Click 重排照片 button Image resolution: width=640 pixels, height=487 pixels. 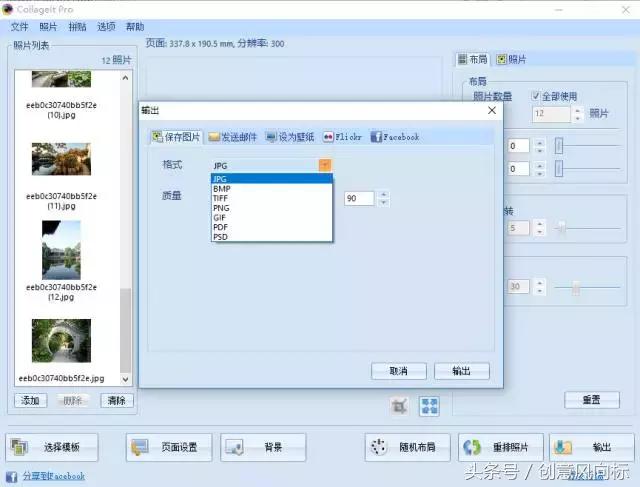tap(501, 447)
